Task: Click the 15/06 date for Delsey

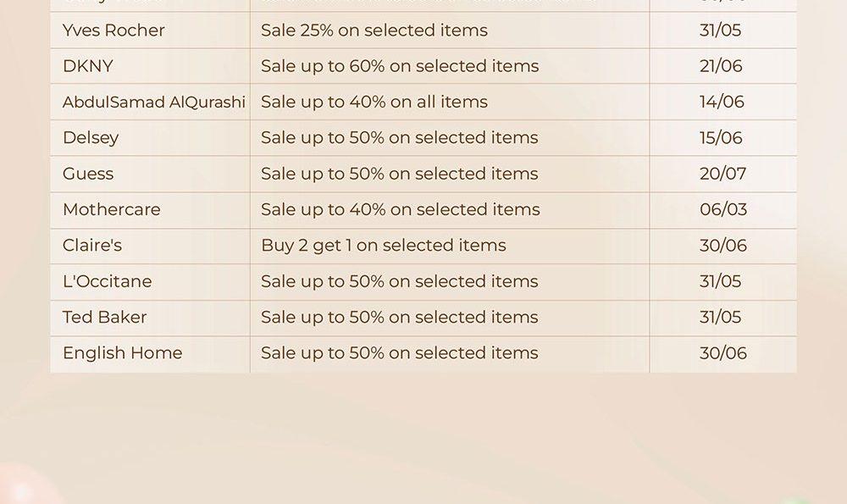Action: (x=721, y=138)
